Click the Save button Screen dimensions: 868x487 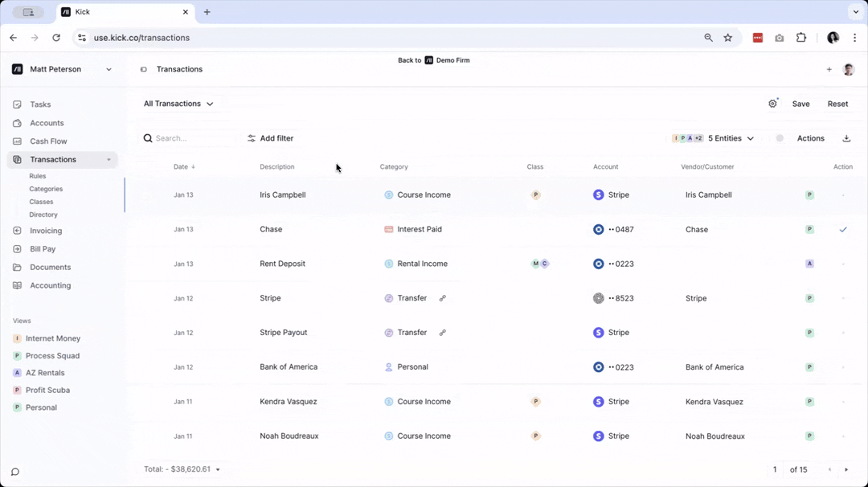pos(800,104)
